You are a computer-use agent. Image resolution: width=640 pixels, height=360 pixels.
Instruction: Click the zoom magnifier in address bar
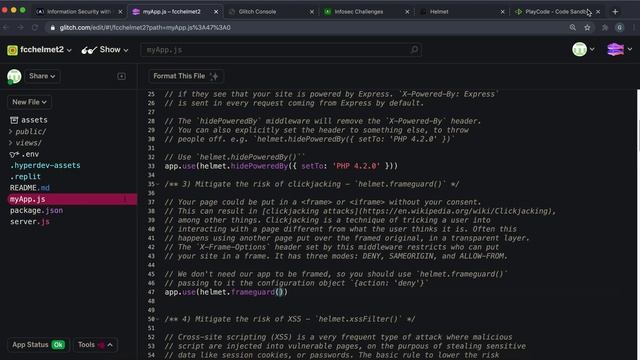[x=573, y=27]
